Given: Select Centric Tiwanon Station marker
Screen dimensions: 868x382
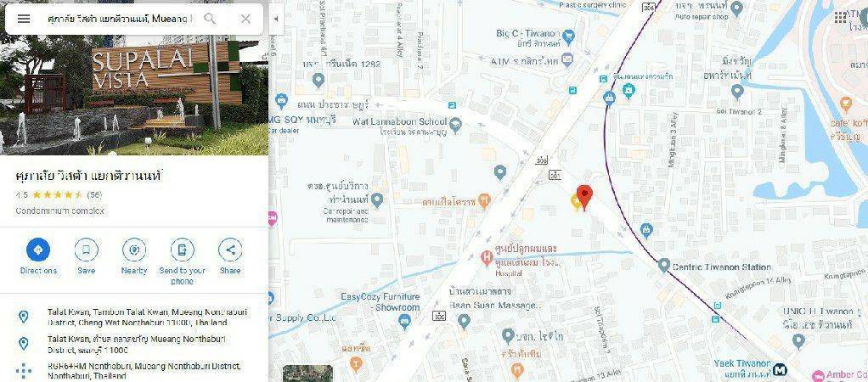Looking at the screenshot, I should [x=664, y=265].
